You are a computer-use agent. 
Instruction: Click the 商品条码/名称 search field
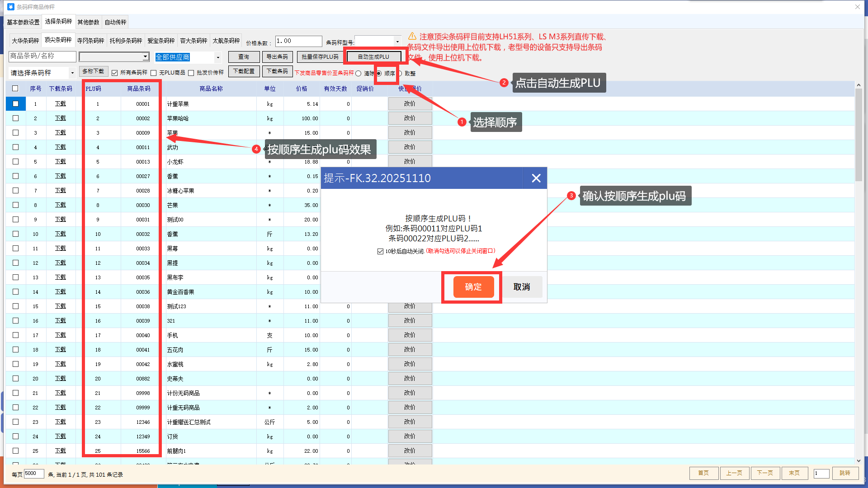click(x=42, y=56)
